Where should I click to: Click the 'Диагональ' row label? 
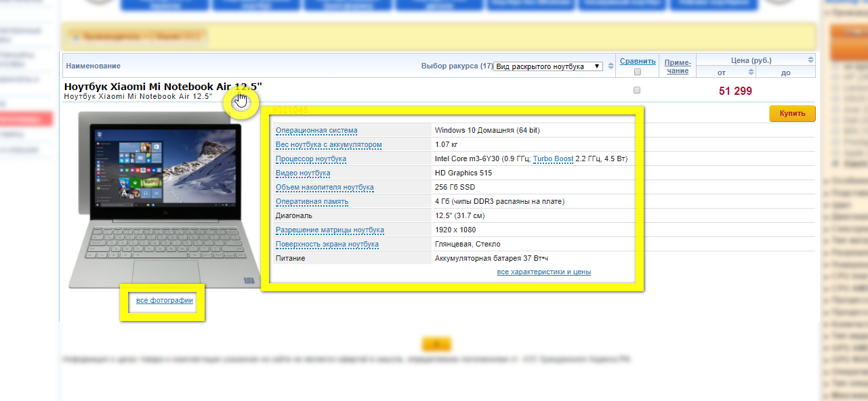tap(294, 215)
